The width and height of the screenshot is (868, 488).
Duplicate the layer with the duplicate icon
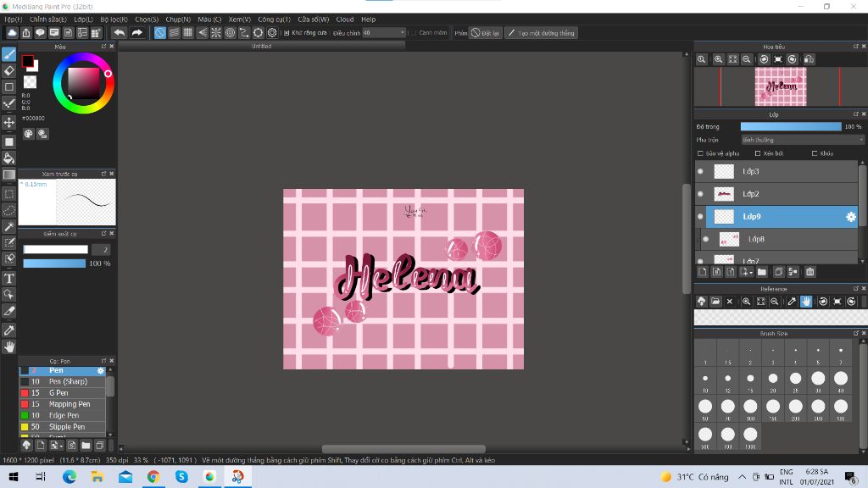(778, 272)
